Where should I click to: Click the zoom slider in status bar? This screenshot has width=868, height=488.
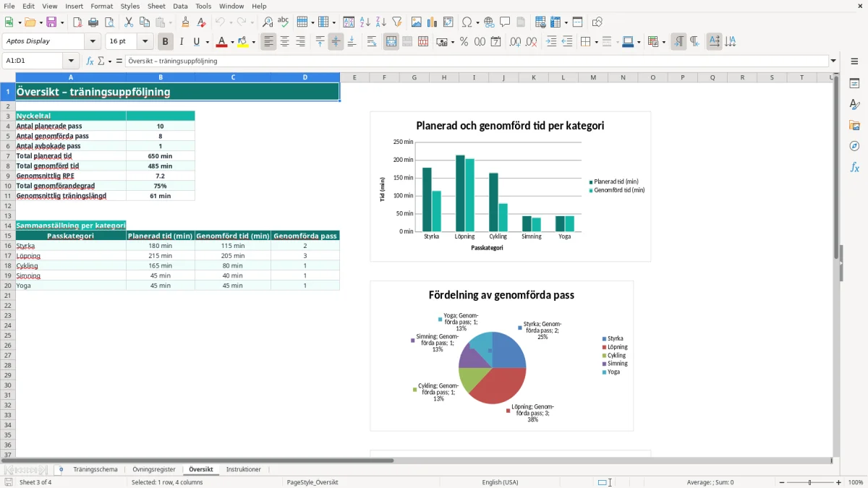tap(810, 482)
